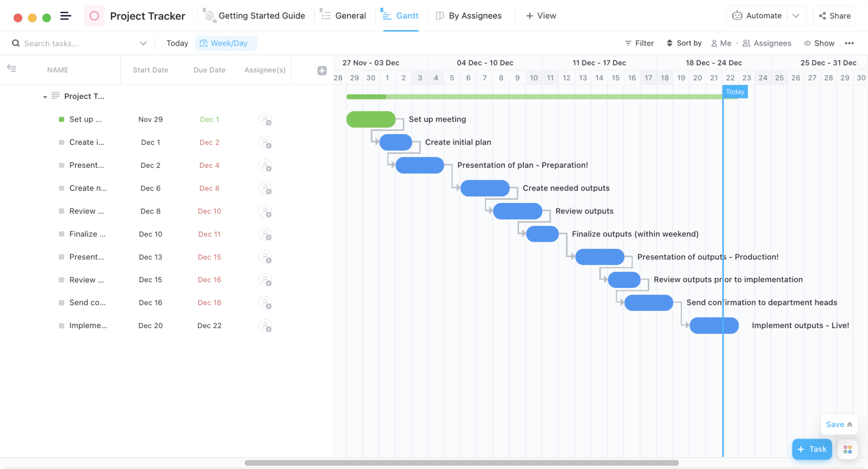
Task: Click the Create initial plan Gantt bar
Action: [x=396, y=142]
